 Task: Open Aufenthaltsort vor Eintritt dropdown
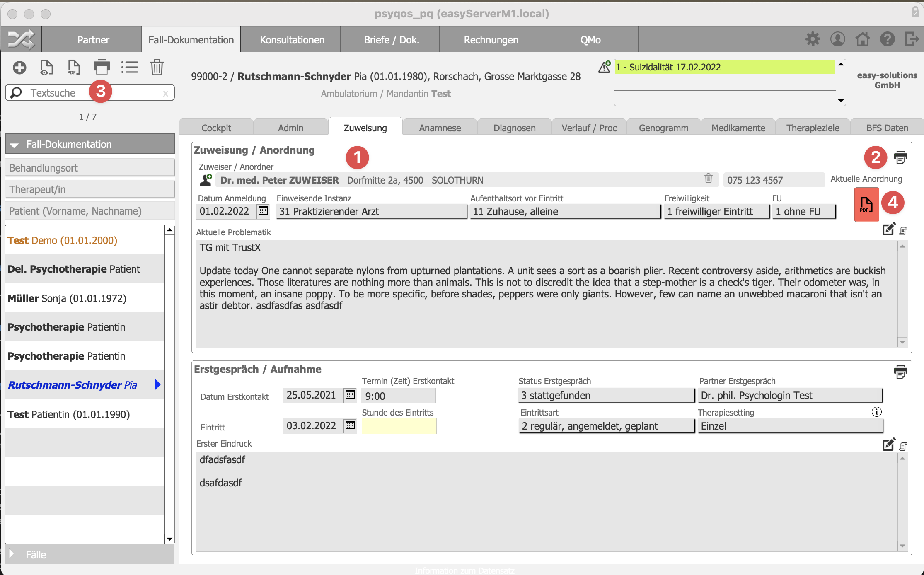click(565, 211)
